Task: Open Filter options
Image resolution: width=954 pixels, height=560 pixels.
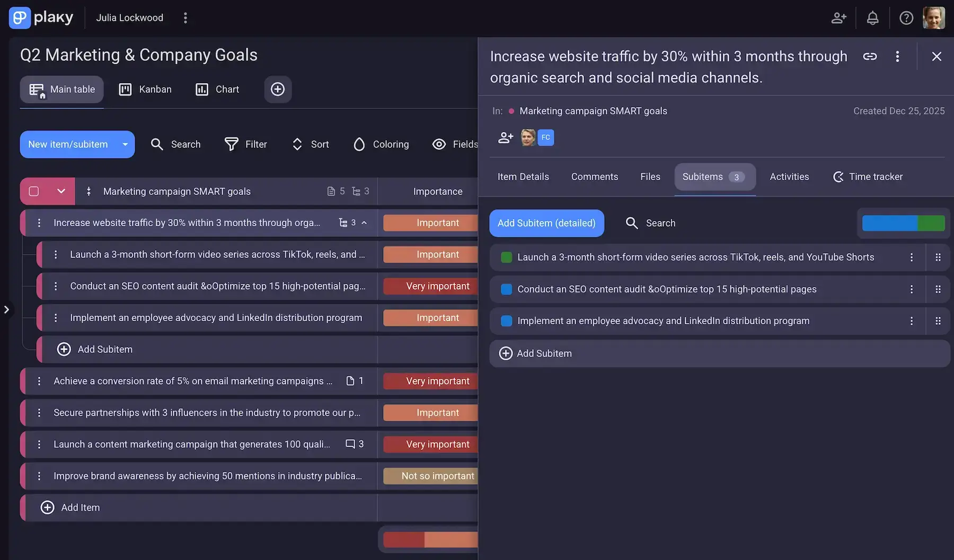Action: (246, 144)
